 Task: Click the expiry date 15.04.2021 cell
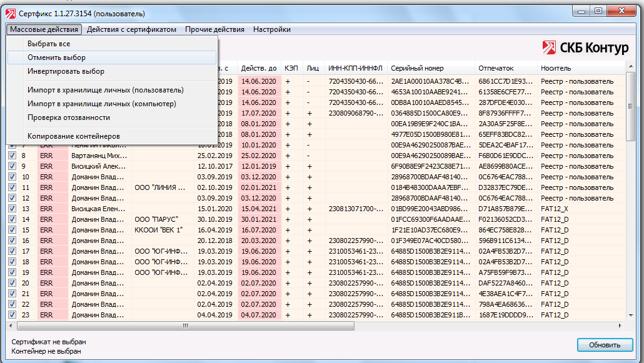pos(259,209)
